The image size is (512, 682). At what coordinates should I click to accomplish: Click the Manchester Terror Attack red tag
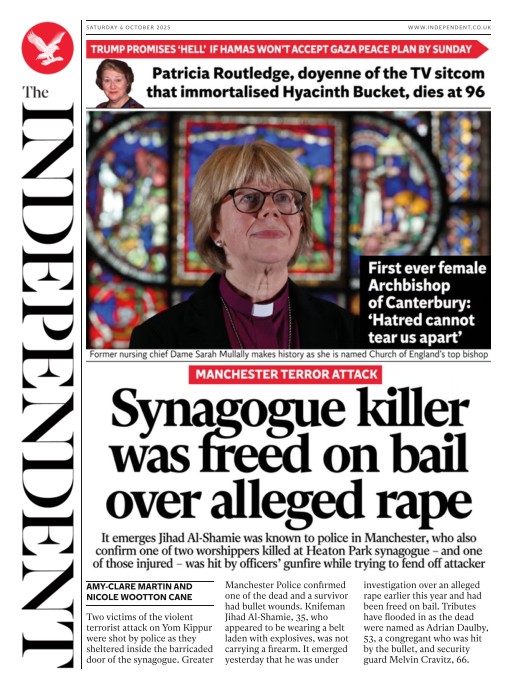(x=285, y=374)
